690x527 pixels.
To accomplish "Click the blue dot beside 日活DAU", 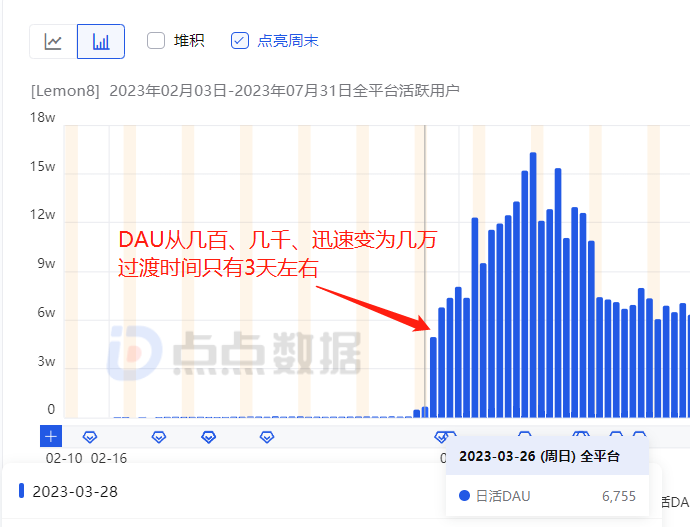I will pos(464,496).
